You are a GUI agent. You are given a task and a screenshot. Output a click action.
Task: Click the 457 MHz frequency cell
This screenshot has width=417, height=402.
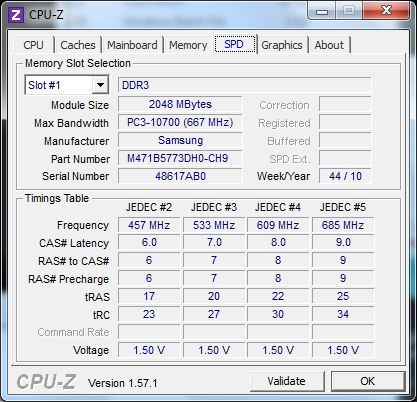pos(149,225)
